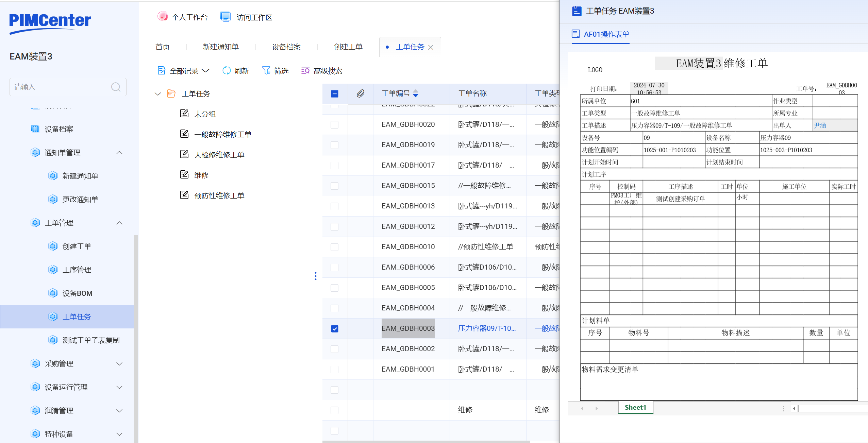Open 工单任务 in the sidebar

[67, 317]
